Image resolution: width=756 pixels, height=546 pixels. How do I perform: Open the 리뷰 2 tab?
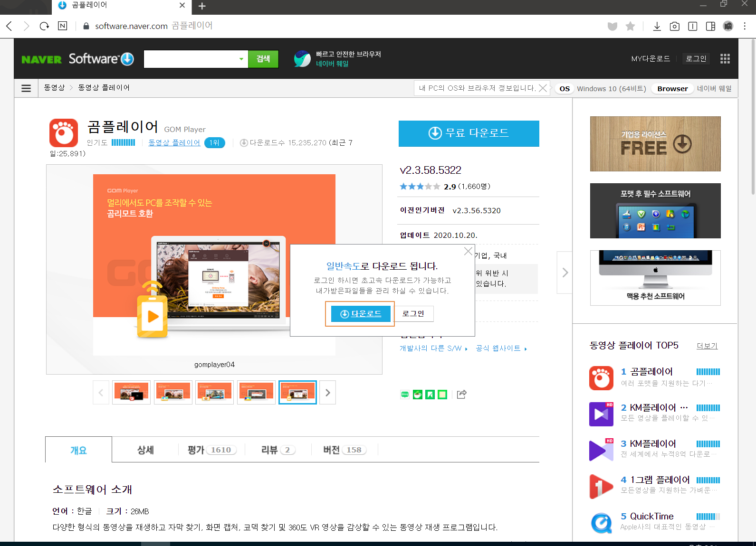pos(278,450)
